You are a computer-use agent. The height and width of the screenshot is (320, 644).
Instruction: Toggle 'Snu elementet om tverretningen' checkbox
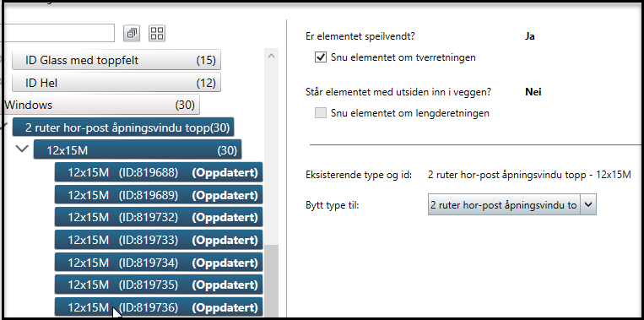pos(321,57)
